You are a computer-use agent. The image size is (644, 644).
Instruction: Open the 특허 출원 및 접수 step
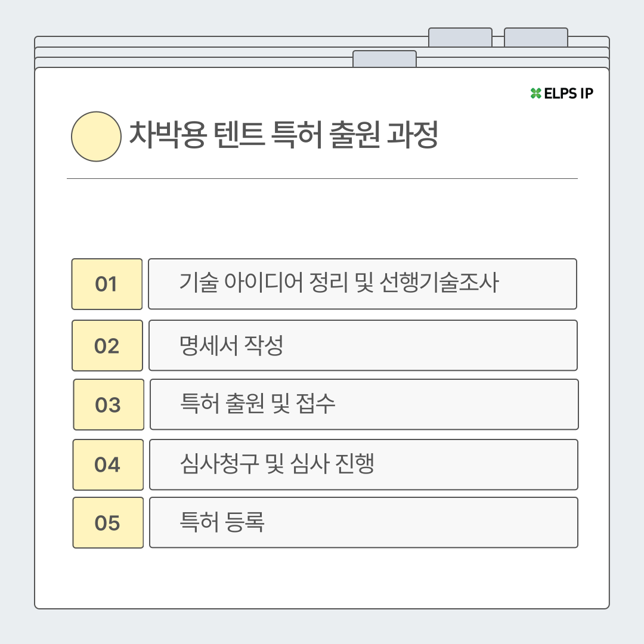364,404
